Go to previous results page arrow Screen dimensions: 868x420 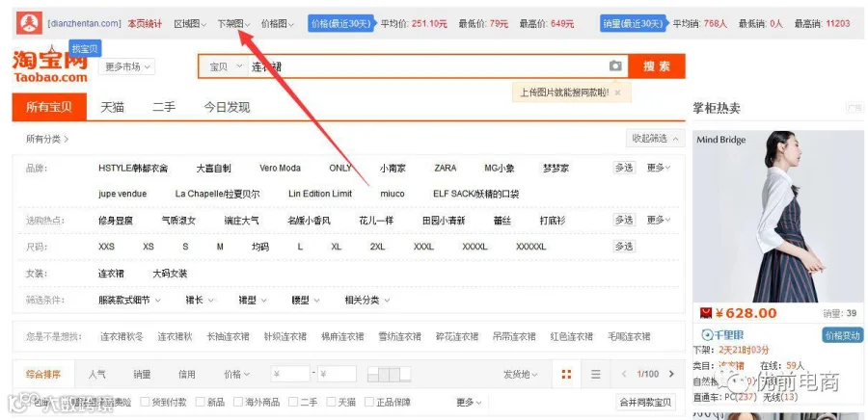624,374
